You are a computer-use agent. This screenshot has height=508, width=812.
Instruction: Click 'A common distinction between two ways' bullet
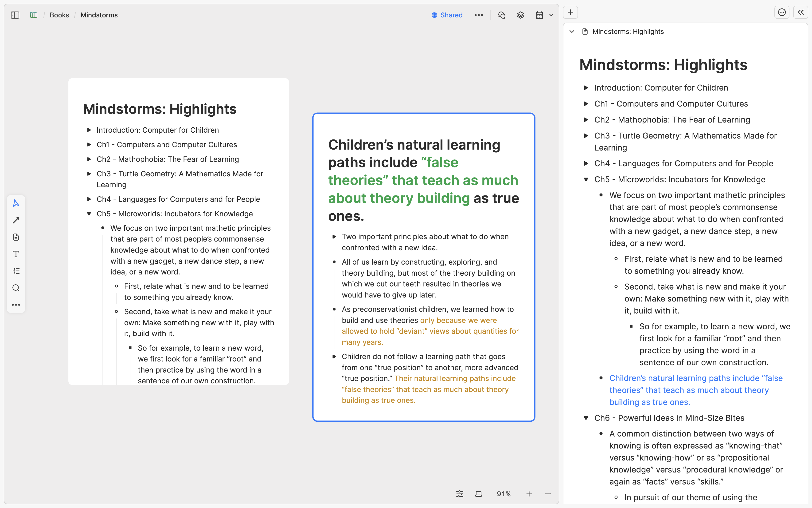click(696, 458)
